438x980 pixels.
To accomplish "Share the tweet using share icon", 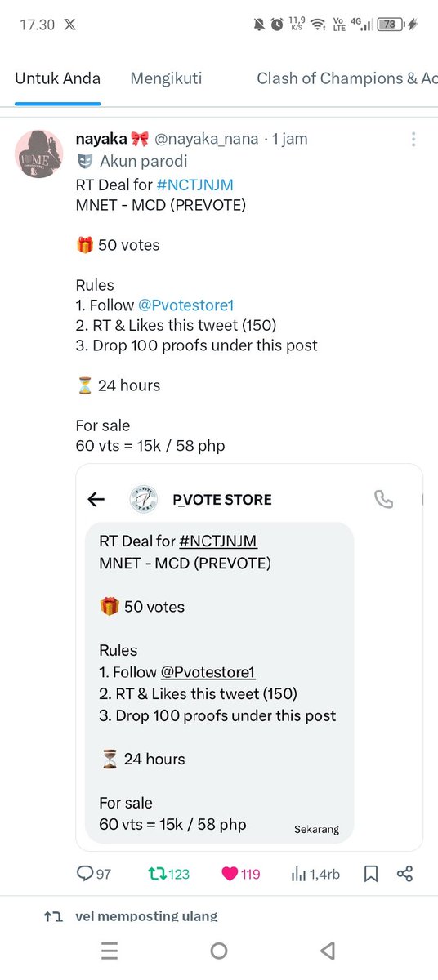I will [x=404, y=874].
